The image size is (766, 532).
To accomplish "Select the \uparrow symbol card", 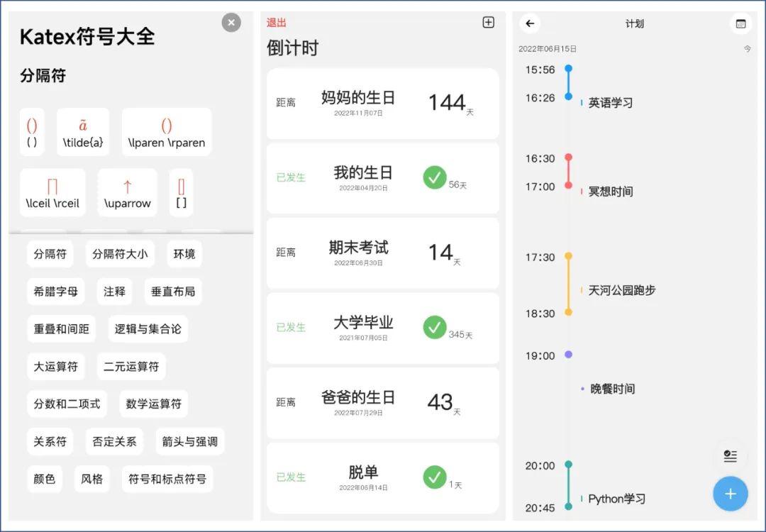I will pos(127,192).
